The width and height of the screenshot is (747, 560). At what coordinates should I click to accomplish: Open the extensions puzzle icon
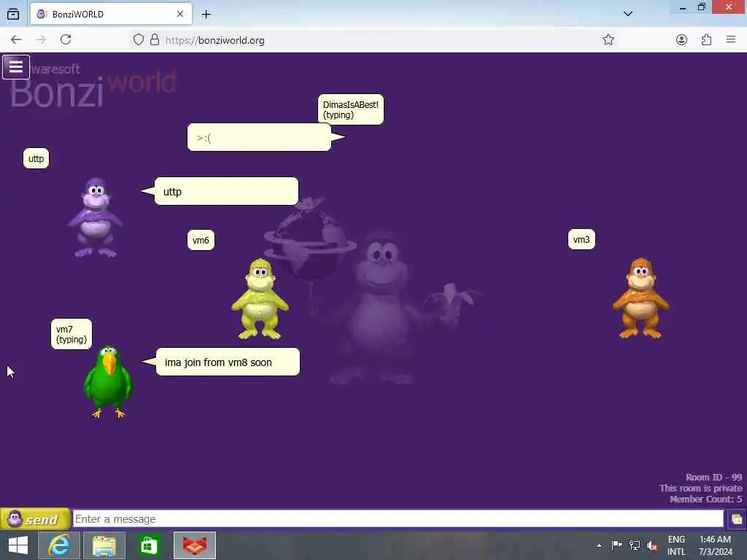pos(706,40)
